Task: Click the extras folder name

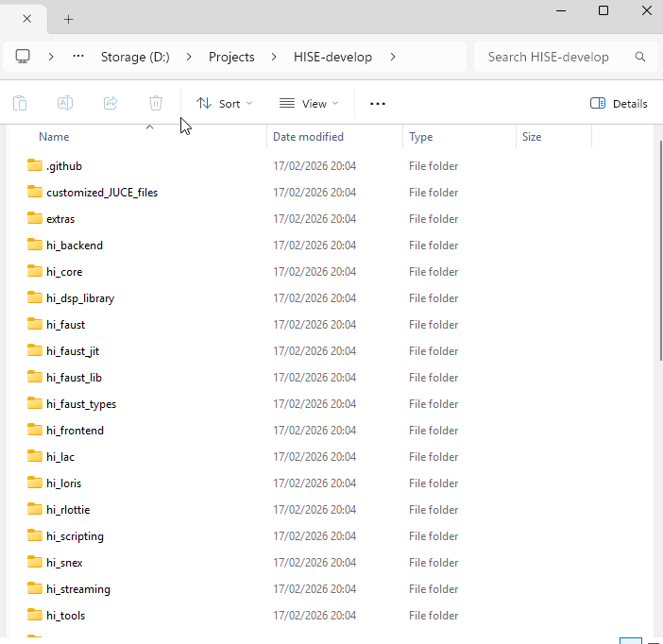Action: point(60,219)
